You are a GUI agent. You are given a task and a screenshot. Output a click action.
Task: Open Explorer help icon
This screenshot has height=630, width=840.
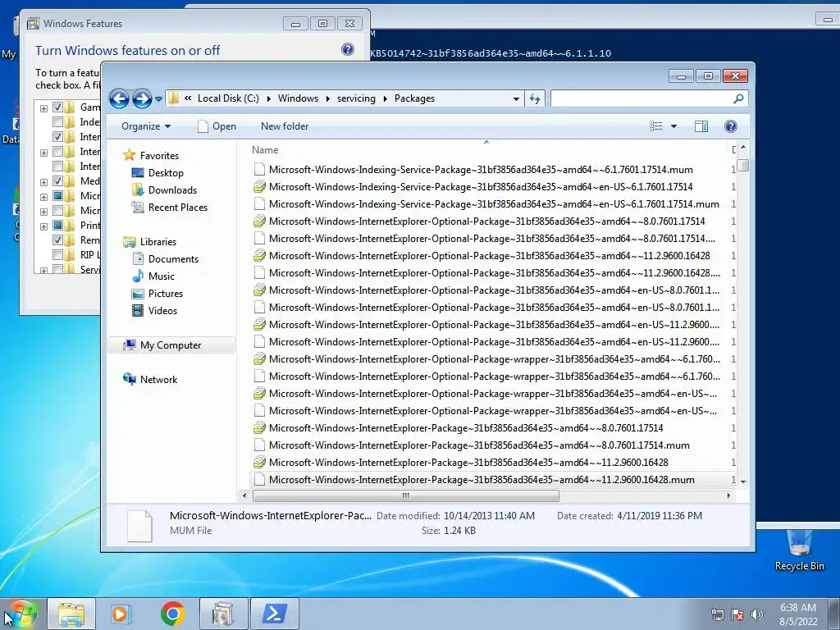[x=731, y=126]
